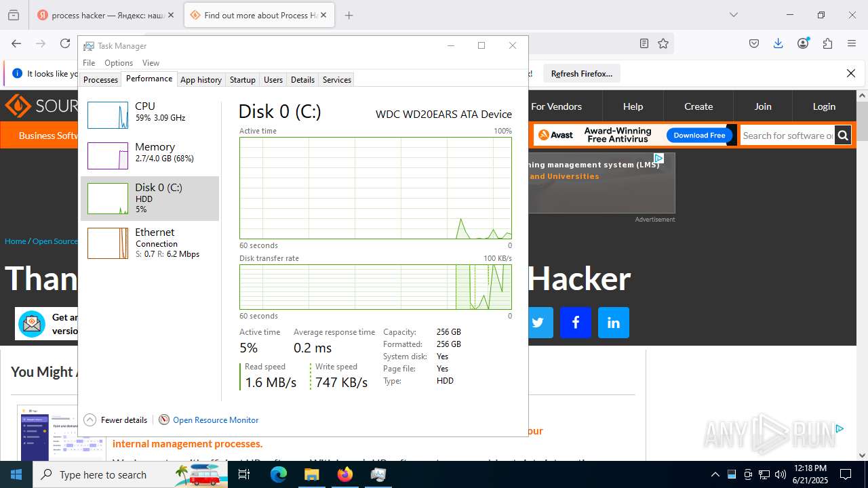
Task: Open Help on SourceForge navigation
Action: coord(633,106)
